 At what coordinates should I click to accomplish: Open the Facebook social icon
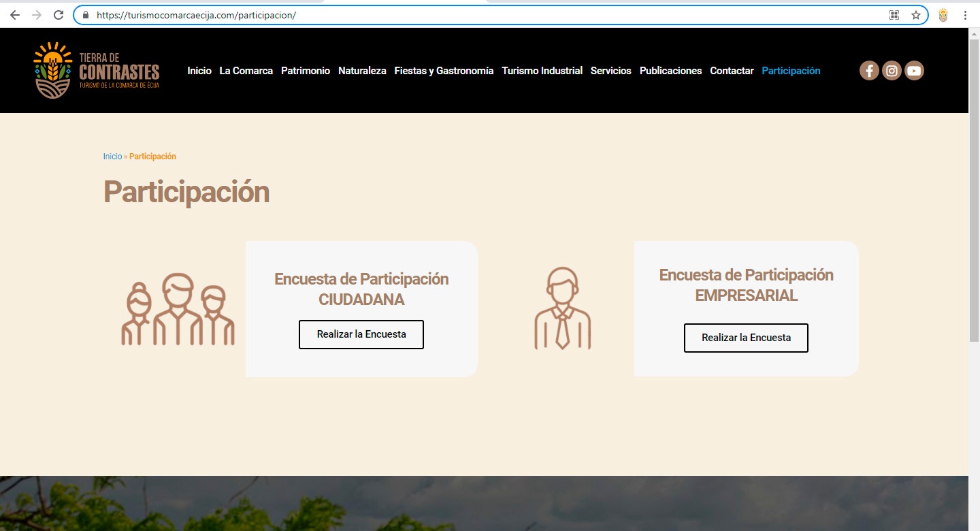click(x=869, y=71)
